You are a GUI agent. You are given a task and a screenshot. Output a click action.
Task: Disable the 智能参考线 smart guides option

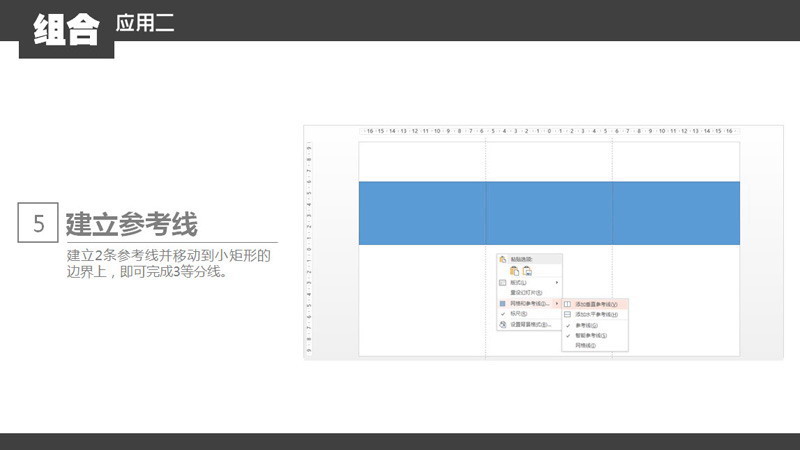point(568,335)
